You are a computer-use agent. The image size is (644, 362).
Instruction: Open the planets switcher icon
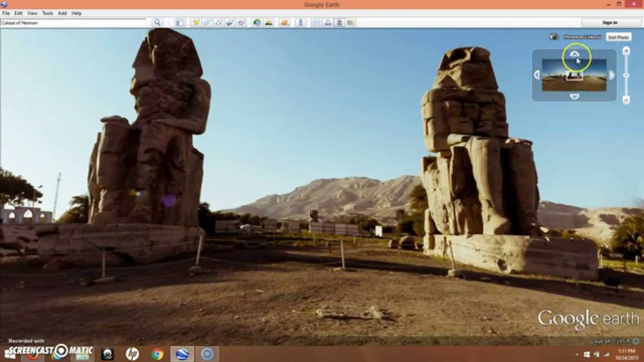click(x=285, y=23)
